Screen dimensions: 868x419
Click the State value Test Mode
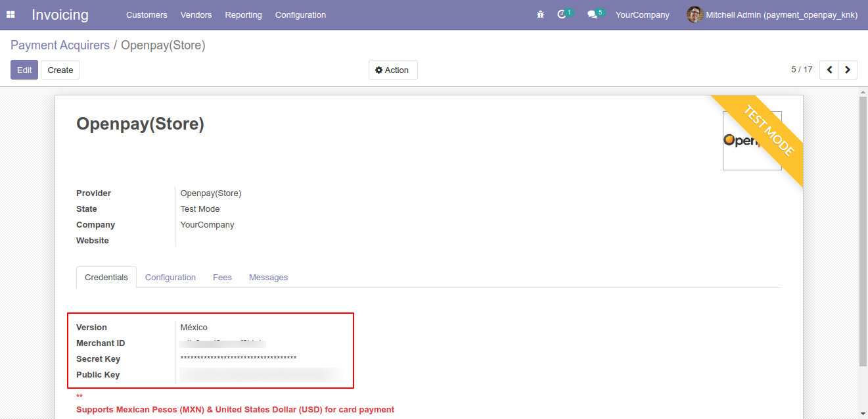(200, 209)
